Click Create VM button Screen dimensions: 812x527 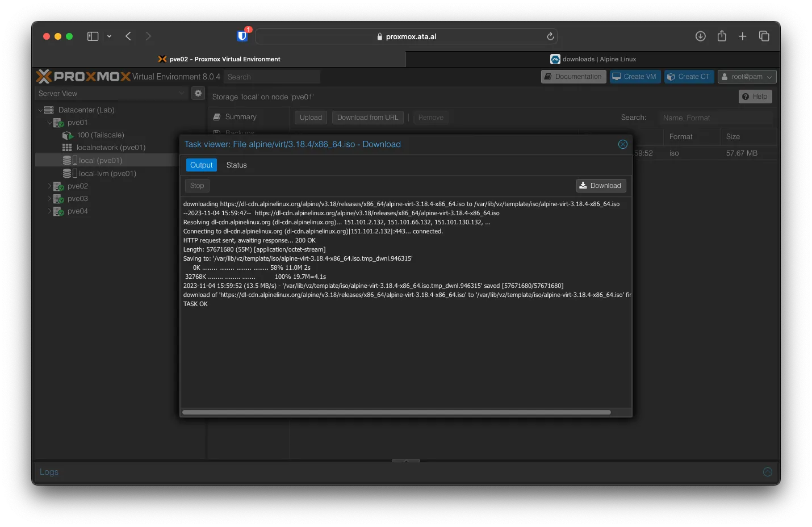[x=635, y=77]
